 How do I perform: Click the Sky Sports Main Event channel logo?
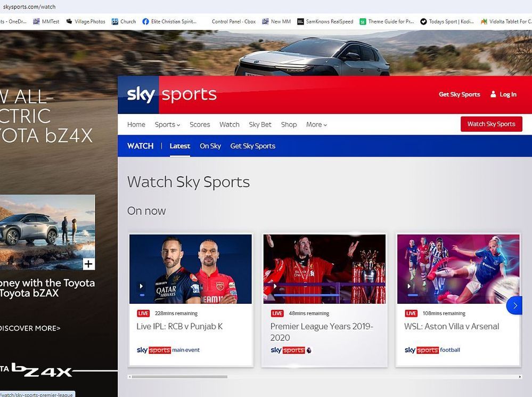pos(168,350)
